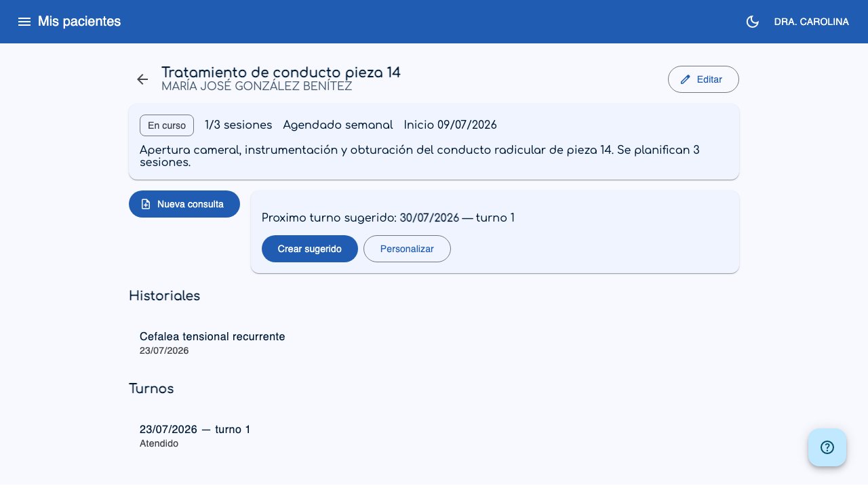Click the Proximo turno sugerido text
Screen dimensions: 868x488
click(x=388, y=218)
